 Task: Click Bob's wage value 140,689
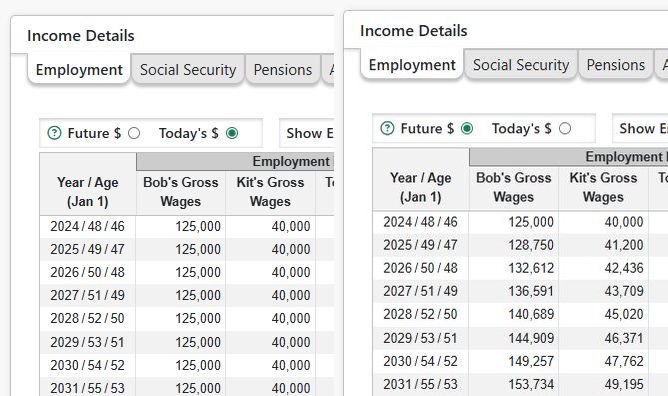tap(531, 314)
